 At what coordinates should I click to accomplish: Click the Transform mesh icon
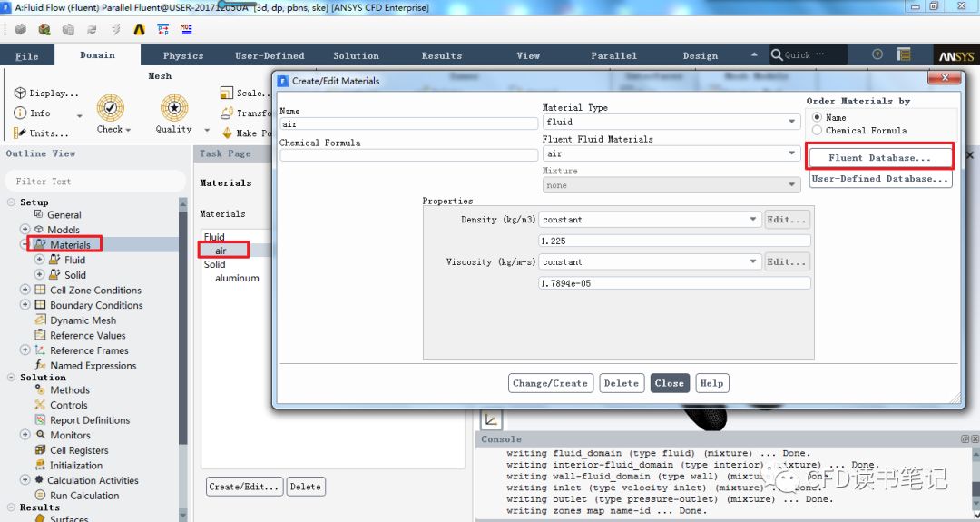226,113
